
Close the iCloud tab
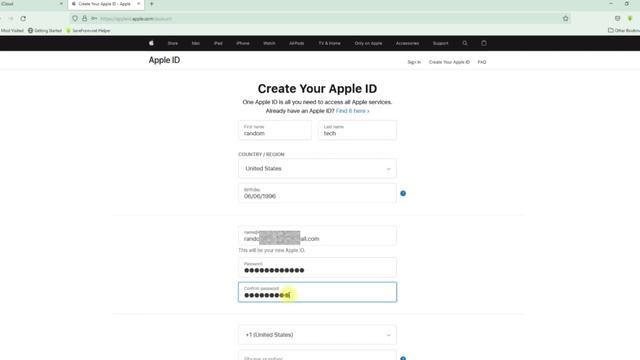click(61, 4)
